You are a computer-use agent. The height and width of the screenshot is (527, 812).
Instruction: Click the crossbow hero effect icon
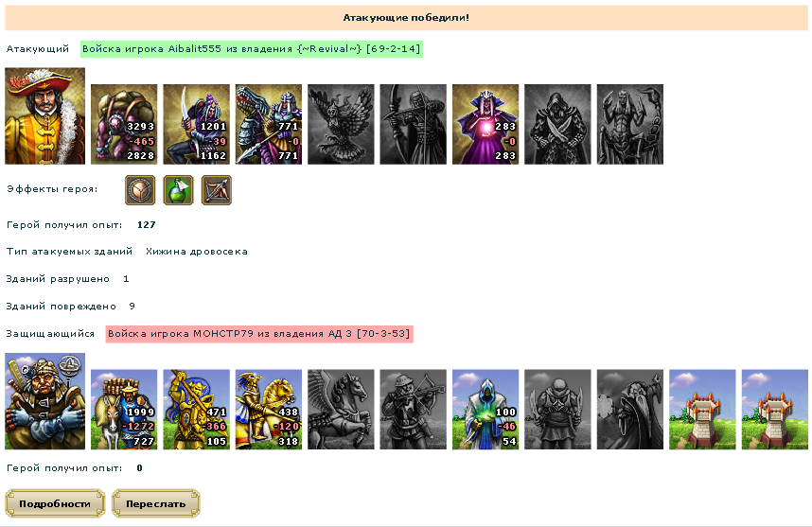click(x=217, y=190)
